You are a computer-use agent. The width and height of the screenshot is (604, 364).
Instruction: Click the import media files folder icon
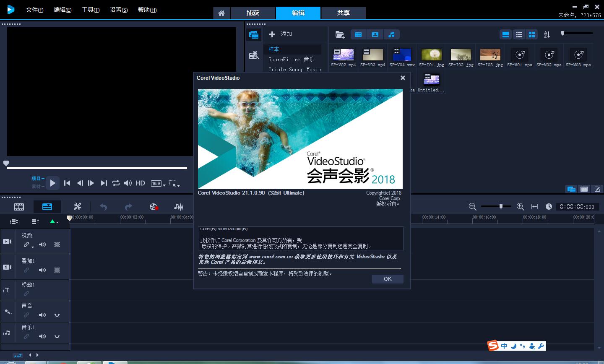pyautogui.click(x=340, y=35)
